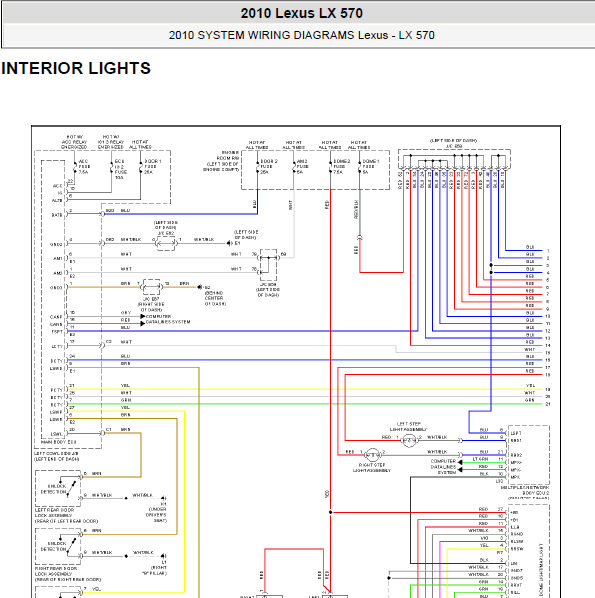The width and height of the screenshot is (595, 598).
Task: Click the 'RIGHT STEP LIGHT ASSEMBLY' label
Action: pos(372,468)
